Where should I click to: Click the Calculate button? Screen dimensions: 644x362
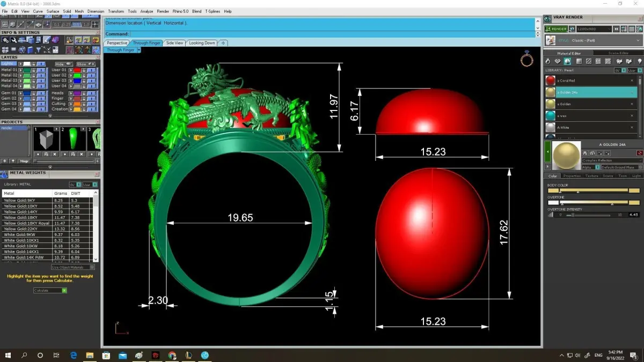50,290
